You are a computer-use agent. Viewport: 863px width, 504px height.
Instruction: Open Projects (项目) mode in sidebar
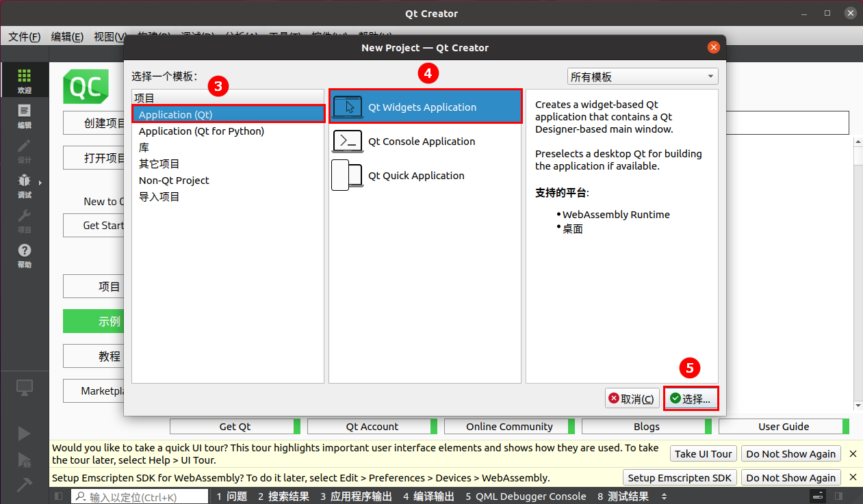click(24, 221)
